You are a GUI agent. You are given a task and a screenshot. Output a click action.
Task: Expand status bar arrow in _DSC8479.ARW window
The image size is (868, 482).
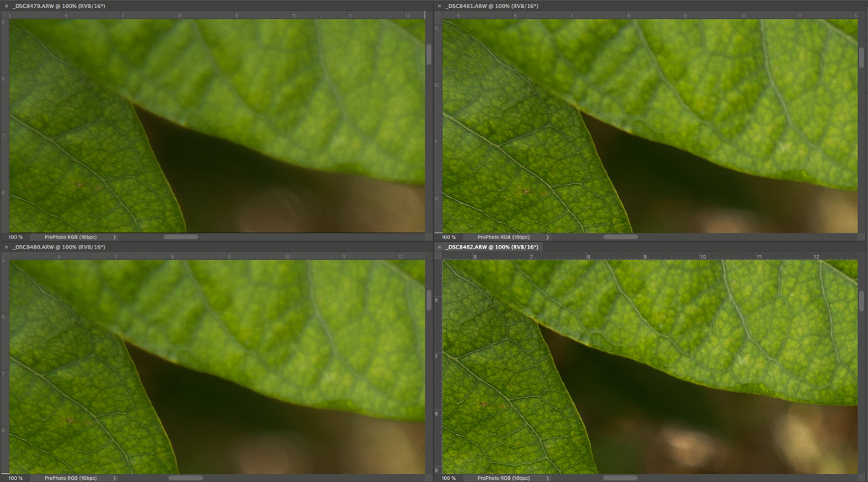[x=114, y=237]
